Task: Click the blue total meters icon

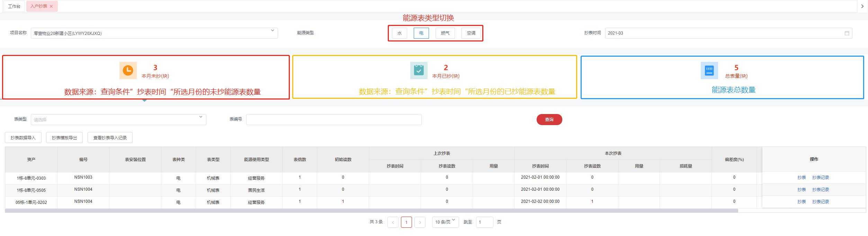Action: click(709, 70)
